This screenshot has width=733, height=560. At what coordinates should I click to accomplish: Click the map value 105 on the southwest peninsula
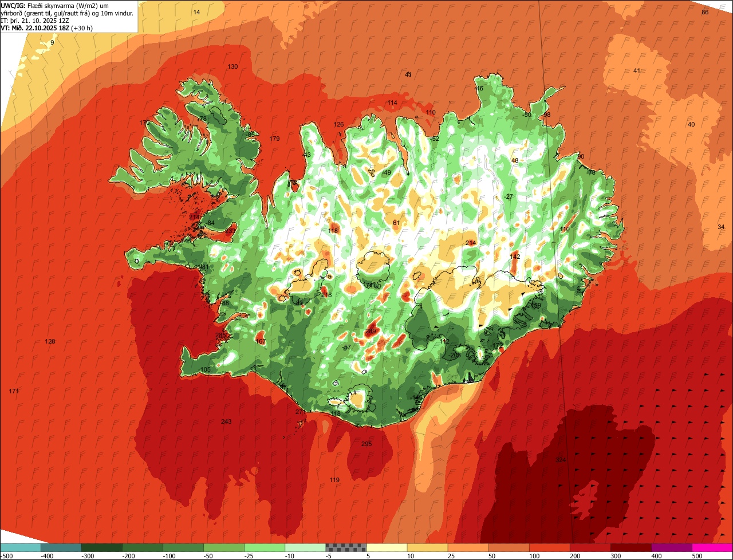(206, 370)
